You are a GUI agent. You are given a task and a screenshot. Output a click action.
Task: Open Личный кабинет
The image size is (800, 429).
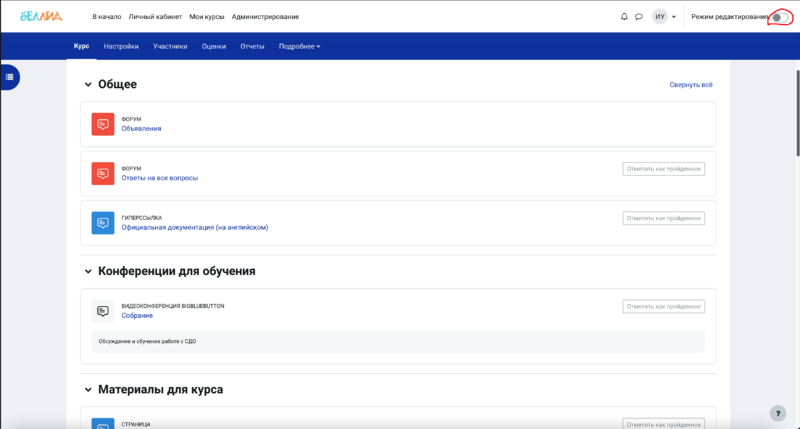pos(155,17)
